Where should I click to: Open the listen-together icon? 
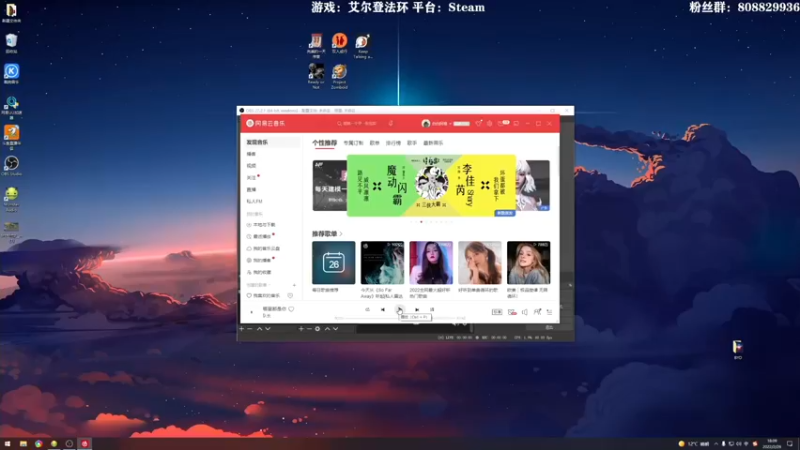click(x=537, y=312)
